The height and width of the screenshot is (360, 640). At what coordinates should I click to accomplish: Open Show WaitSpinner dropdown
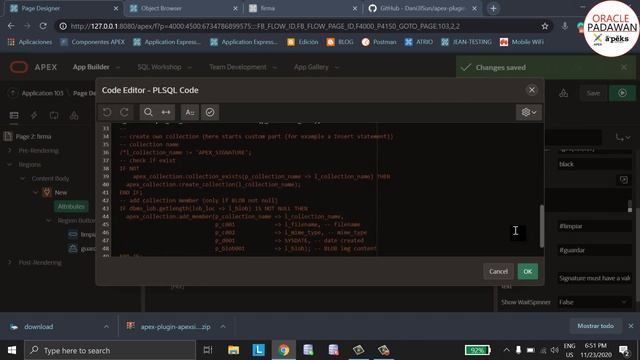(594, 302)
